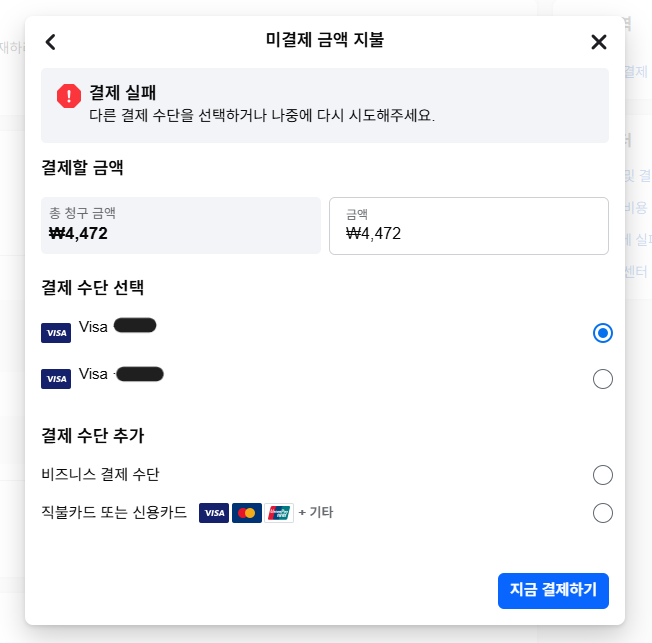Click the red 결제 실패 warning icon
The width and height of the screenshot is (652, 643).
(69, 96)
